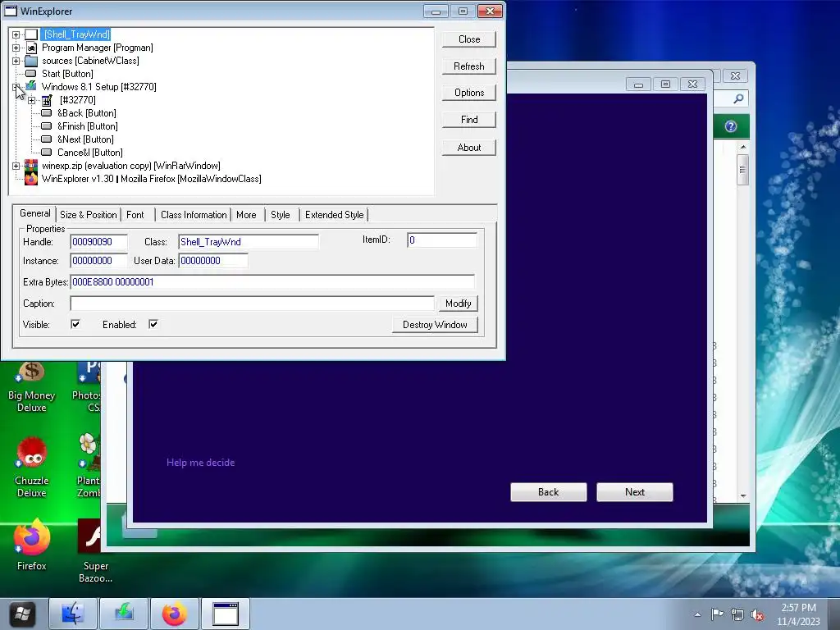Click the muted volume tray icon
The image size is (840, 630).
[x=757, y=614]
